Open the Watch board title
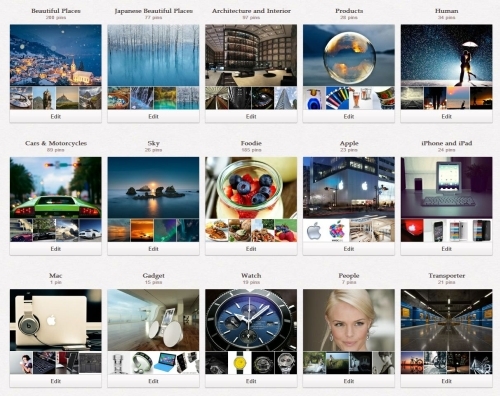This screenshot has height=396, width=500. [251, 275]
